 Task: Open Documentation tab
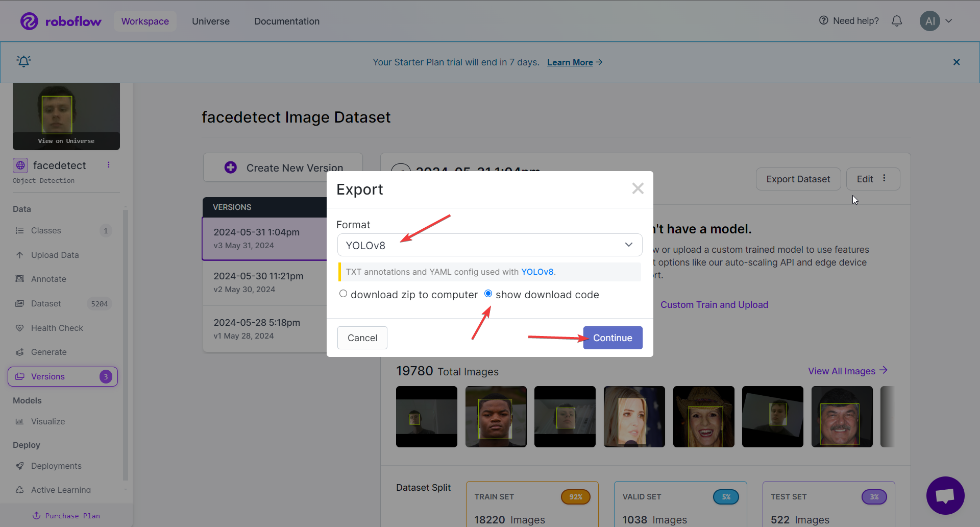[287, 21]
